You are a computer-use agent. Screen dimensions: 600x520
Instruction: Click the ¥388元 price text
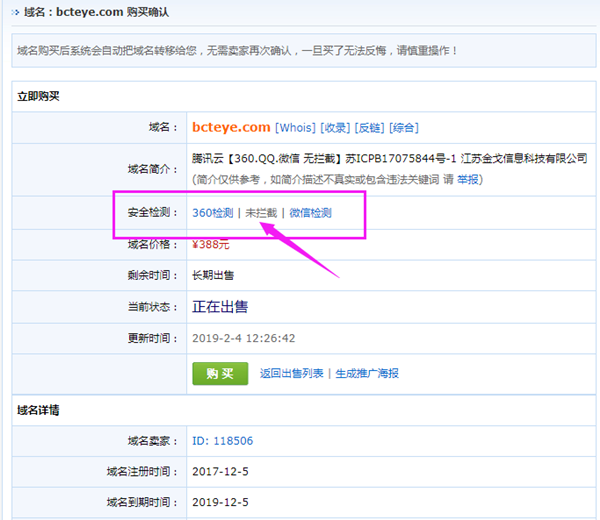[210, 244]
